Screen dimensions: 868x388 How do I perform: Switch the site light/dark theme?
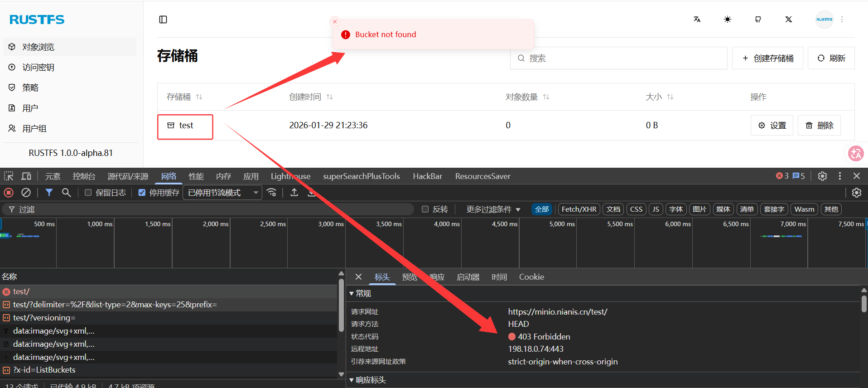[728, 19]
